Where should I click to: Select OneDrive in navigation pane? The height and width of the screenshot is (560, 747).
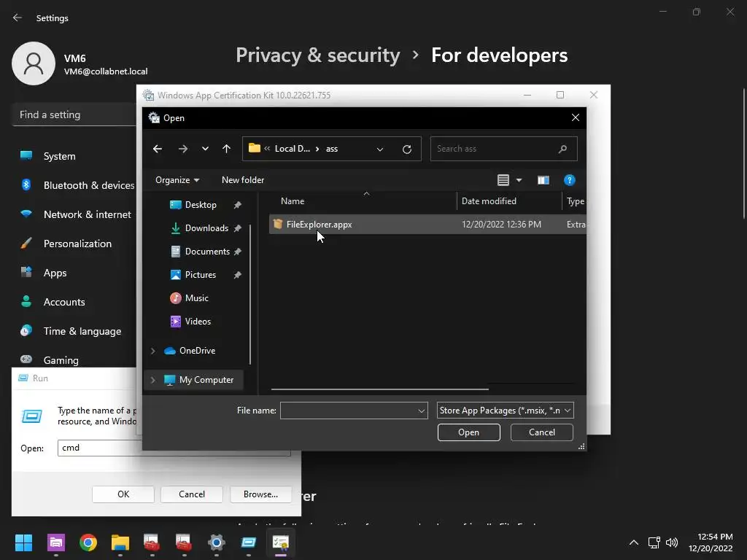[197, 351]
